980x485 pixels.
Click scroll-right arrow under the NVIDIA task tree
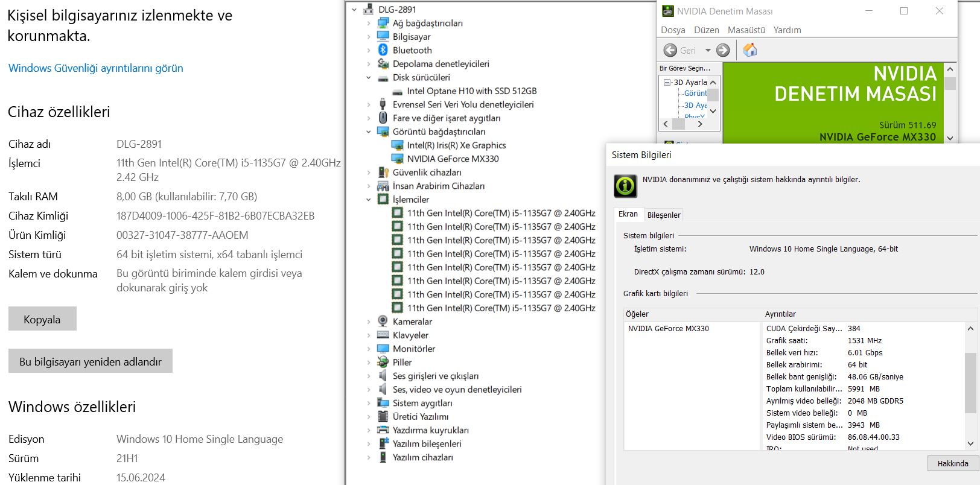tap(700, 124)
